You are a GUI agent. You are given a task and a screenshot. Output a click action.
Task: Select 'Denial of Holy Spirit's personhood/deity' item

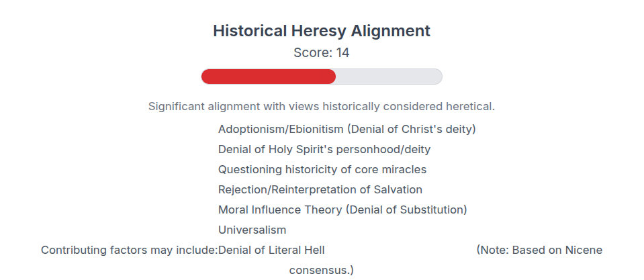[324, 149]
